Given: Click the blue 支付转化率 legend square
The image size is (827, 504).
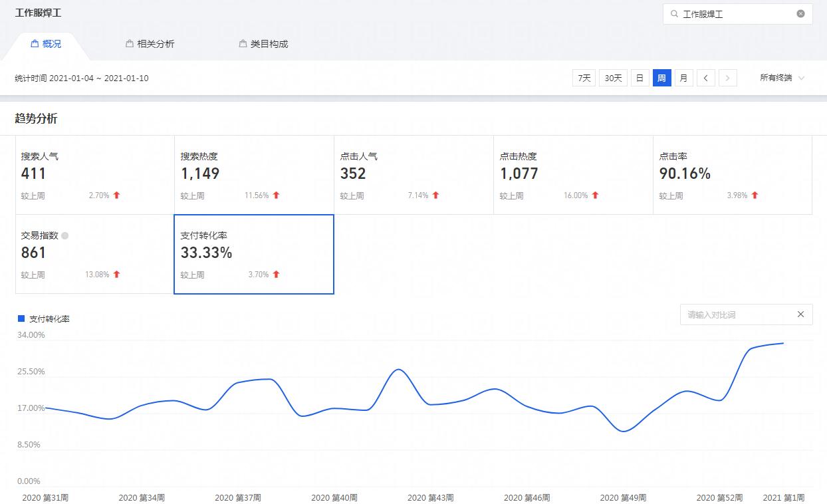Looking at the screenshot, I should 21,318.
